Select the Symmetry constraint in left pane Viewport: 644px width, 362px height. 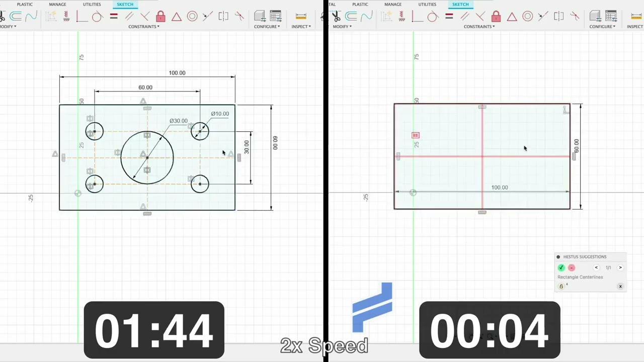pyautogui.click(x=223, y=17)
